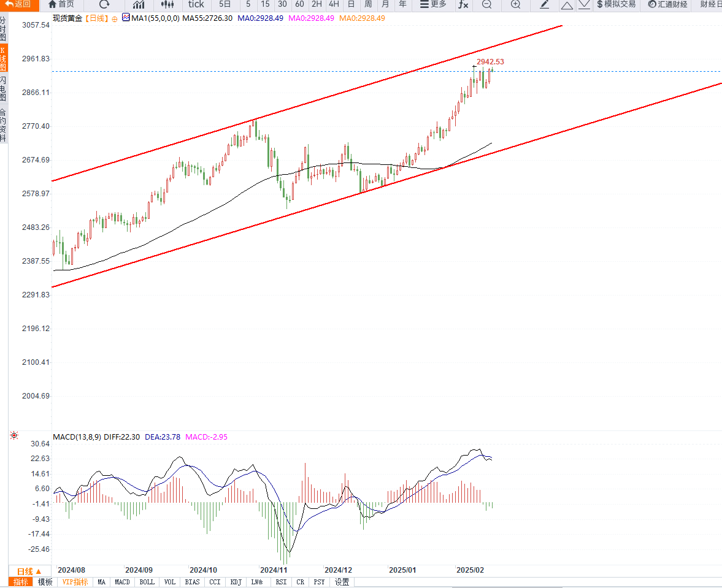Image resolution: width=722 pixels, height=588 pixels.
Task: Click the downward triangle icon in toolbar
Action: pyautogui.click(x=584, y=5)
